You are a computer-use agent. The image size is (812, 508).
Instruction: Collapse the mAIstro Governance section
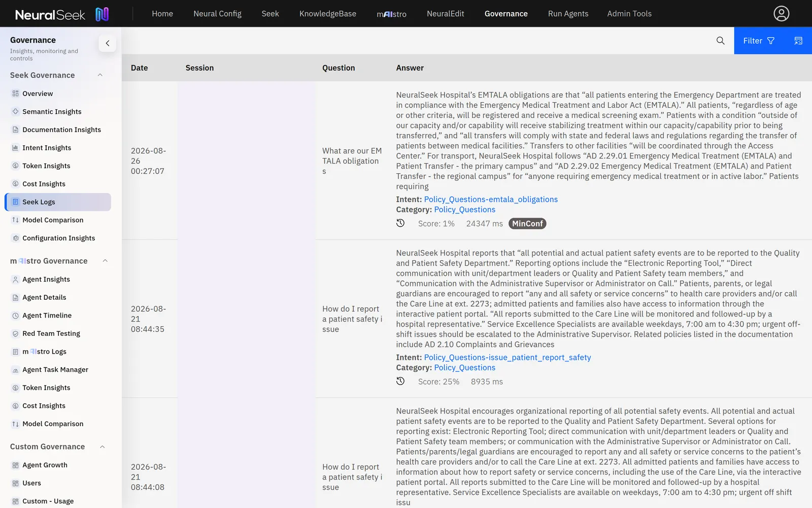105,261
